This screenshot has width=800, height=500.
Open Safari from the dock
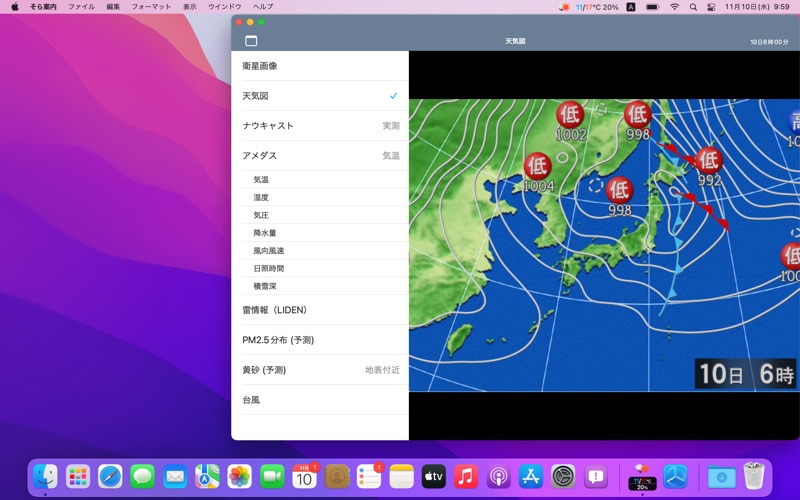point(110,477)
